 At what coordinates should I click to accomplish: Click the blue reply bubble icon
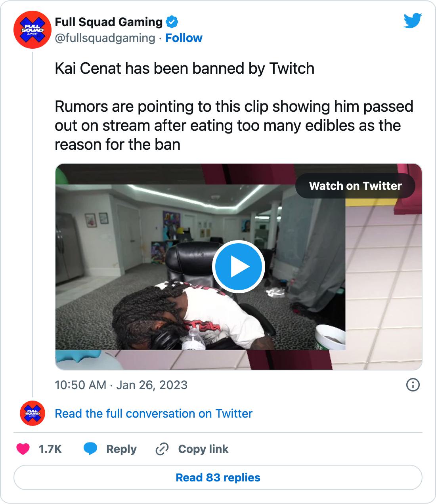[x=90, y=449]
